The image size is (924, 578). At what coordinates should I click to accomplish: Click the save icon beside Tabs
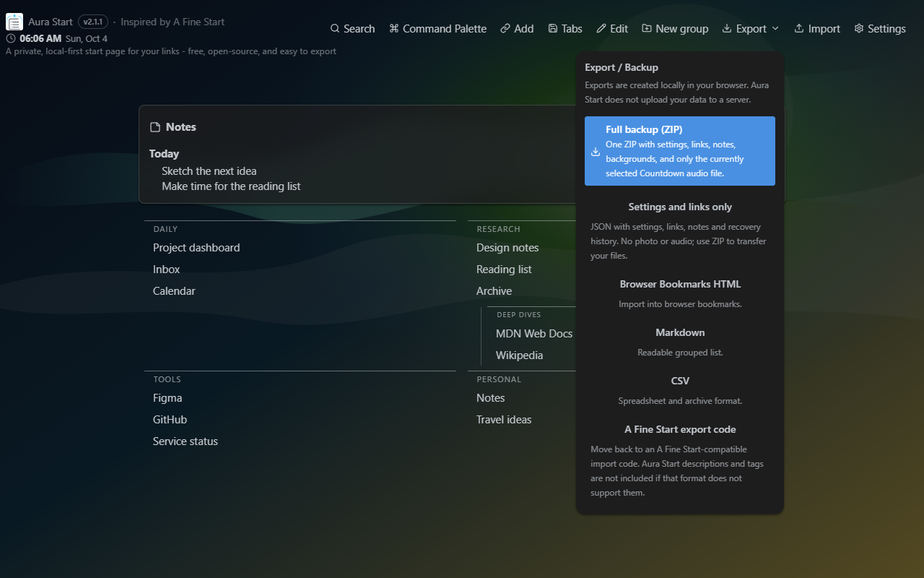[553, 29]
